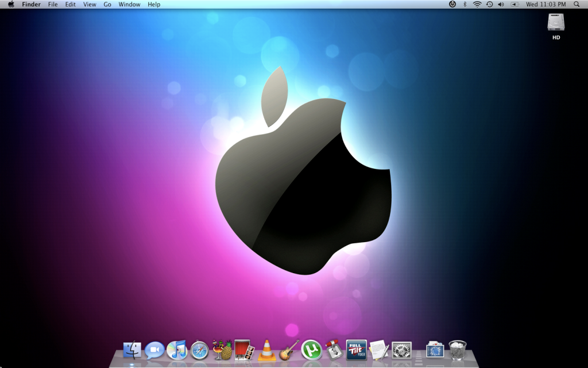This screenshot has height=368, width=588.
Task: Open the Apple menu
Action: [x=11, y=5]
